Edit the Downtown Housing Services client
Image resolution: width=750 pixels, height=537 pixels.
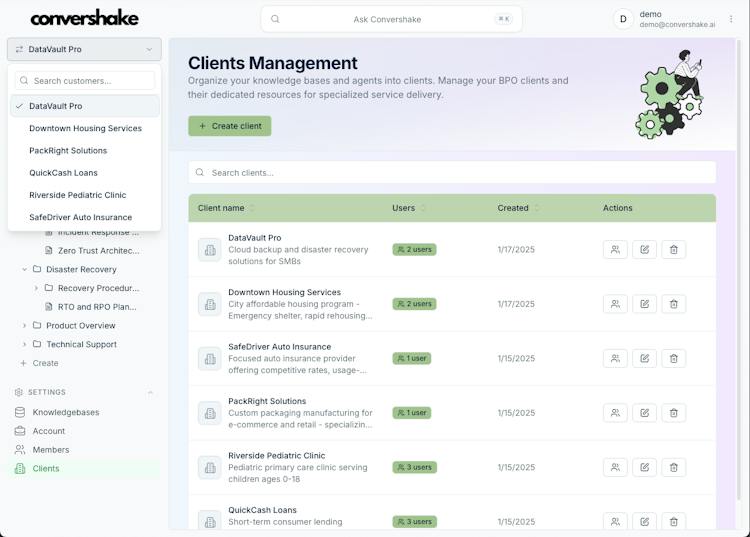click(x=644, y=304)
